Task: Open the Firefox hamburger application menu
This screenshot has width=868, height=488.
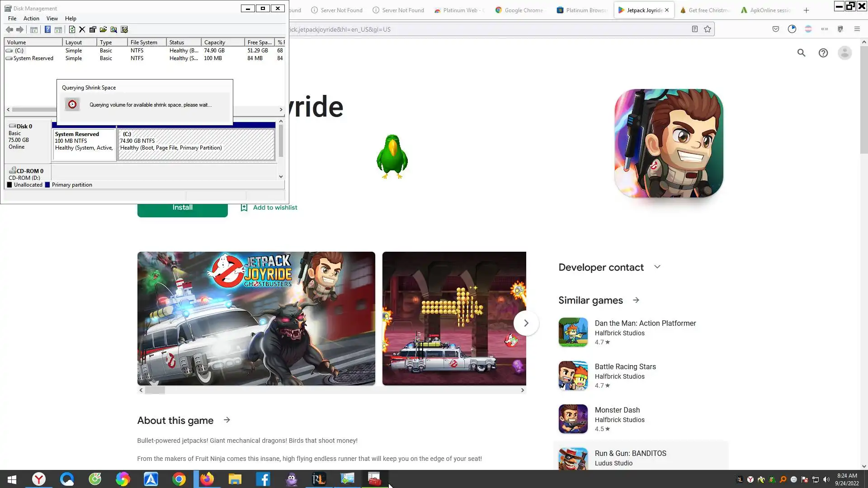Action: pos(857,29)
